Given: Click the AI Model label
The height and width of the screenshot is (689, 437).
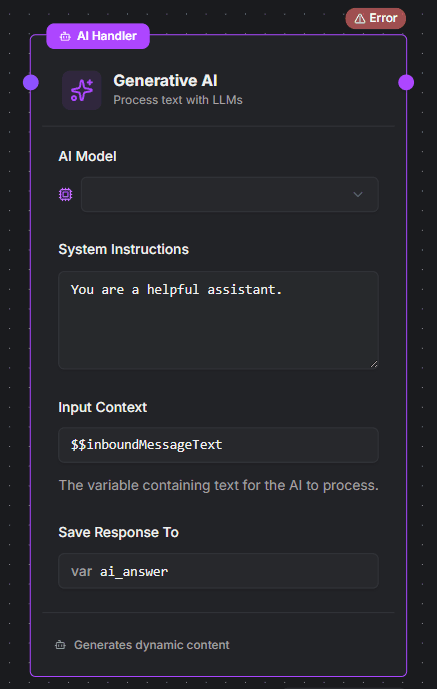Looking at the screenshot, I should [x=87, y=156].
